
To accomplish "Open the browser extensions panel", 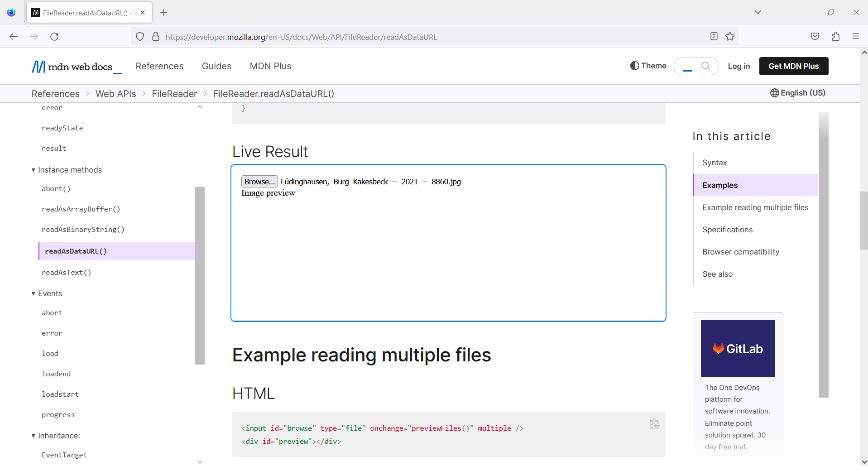I will [x=835, y=37].
